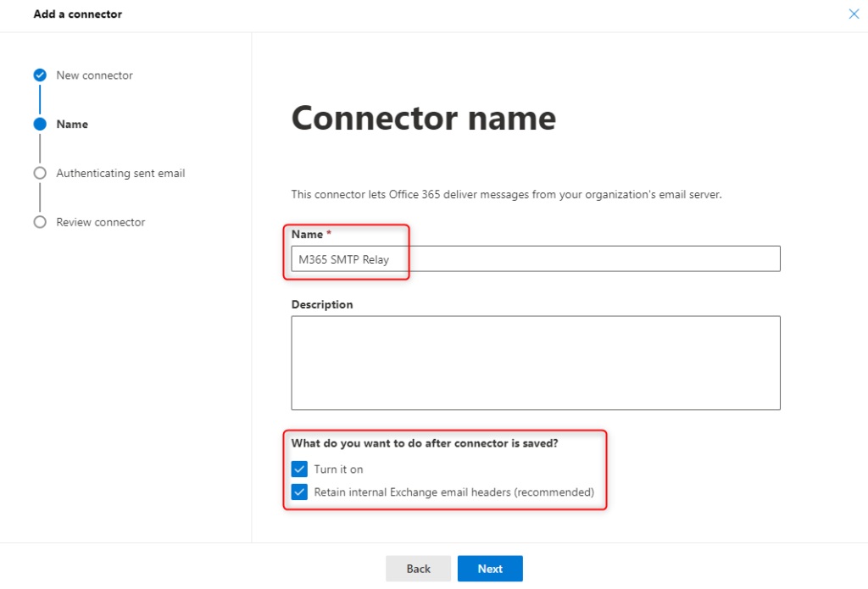The height and width of the screenshot is (589, 868).
Task: Select the New connector step label
Action: (x=94, y=75)
